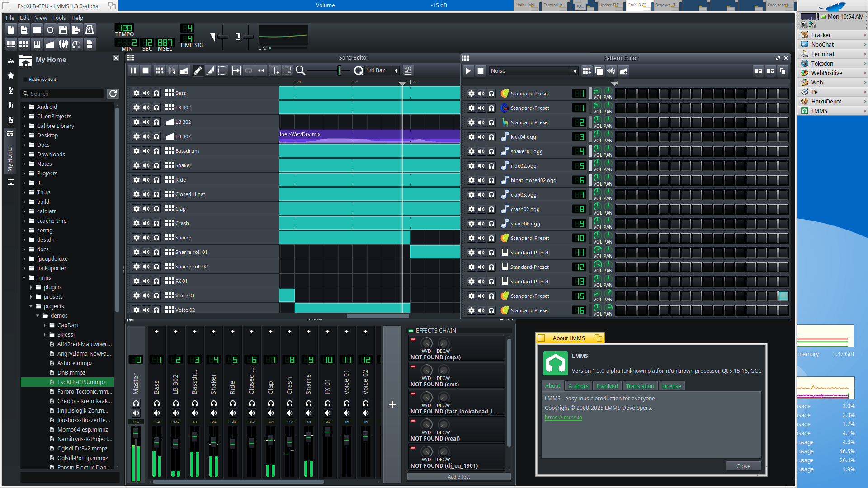Pause playback in the Song-Editor
Screen dimensions: 868x488
point(133,70)
